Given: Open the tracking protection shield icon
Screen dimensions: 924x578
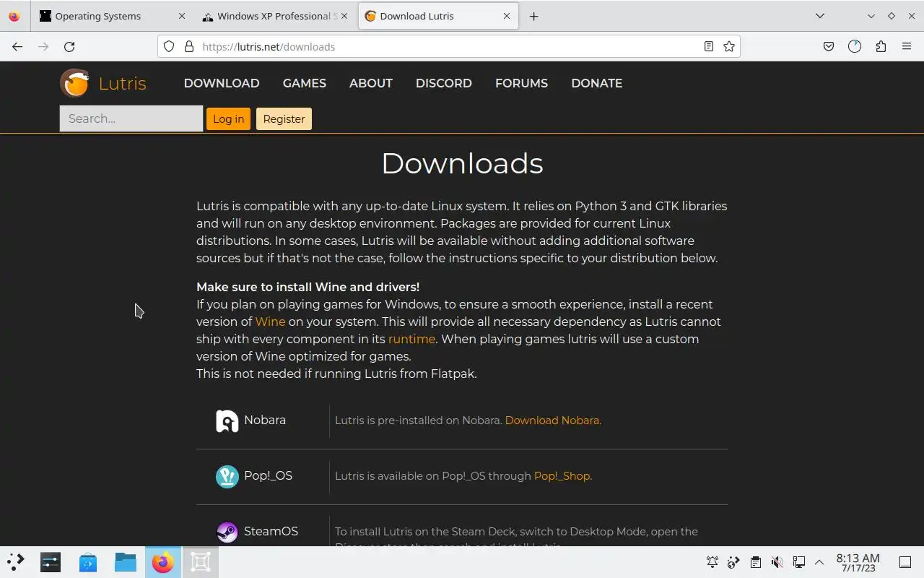Looking at the screenshot, I should click(169, 46).
